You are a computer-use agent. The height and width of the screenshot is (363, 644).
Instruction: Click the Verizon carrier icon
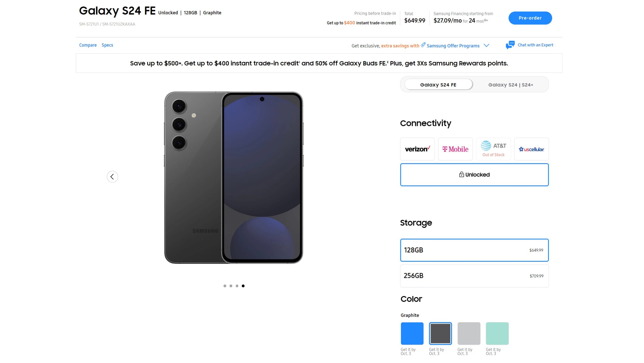(417, 149)
